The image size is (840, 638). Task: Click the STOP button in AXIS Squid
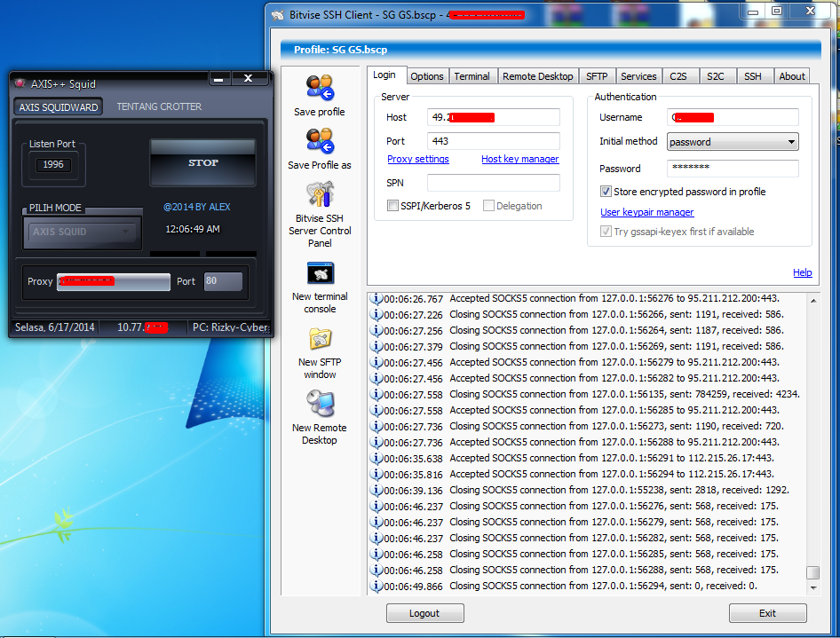pyautogui.click(x=203, y=162)
